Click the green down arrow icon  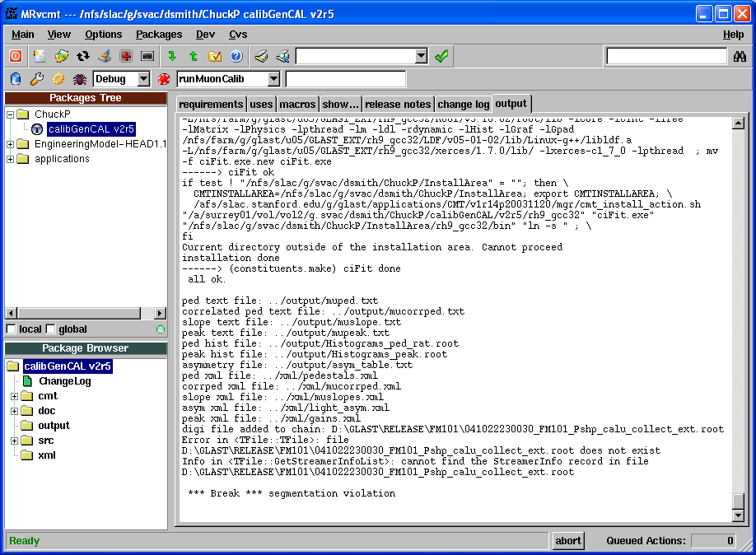172,57
